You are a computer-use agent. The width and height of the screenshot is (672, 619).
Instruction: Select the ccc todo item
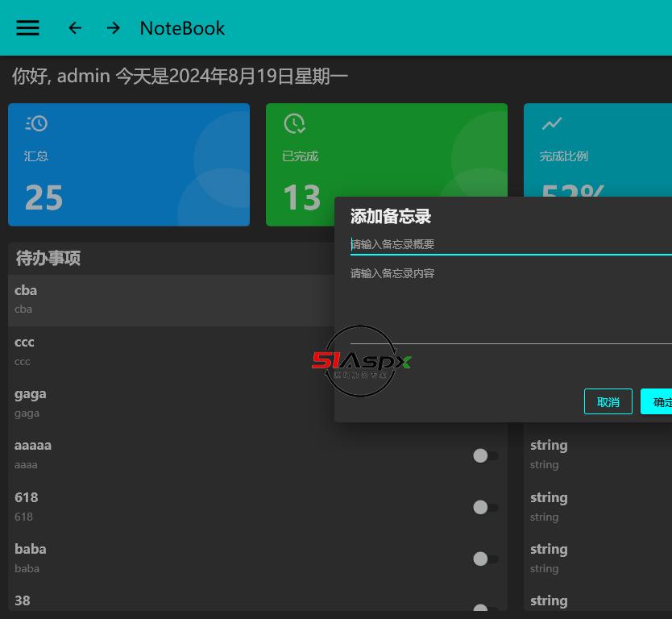click(161, 351)
